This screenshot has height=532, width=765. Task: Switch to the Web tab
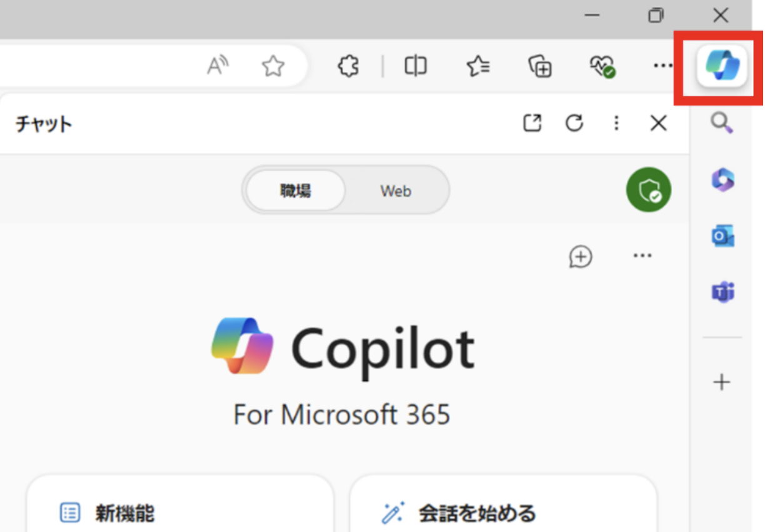(x=396, y=190)
